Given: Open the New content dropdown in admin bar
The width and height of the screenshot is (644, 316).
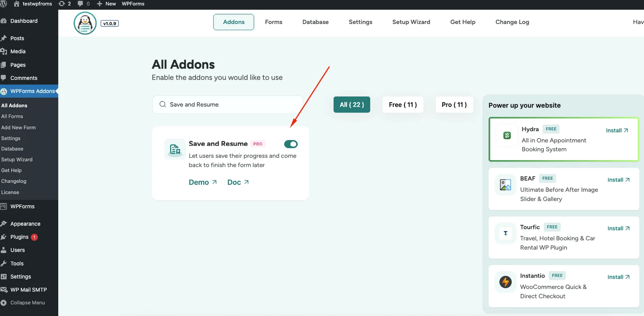Looking at the screenshot, I should (107, 4).
